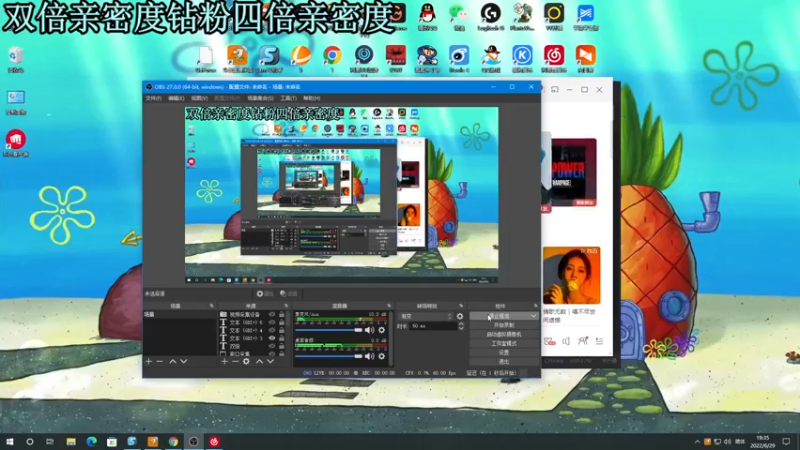Open 桌面音频 audio settings gear
This screenshot has width=800, height=450.
382,356
